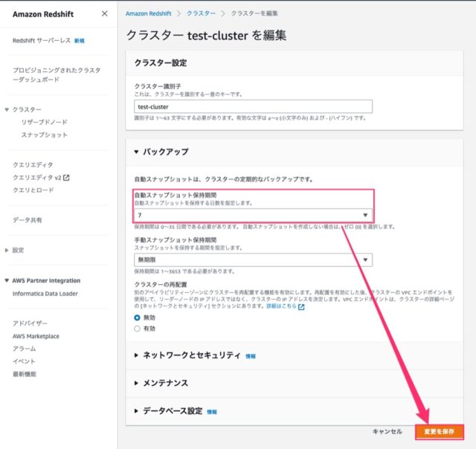Open the 手動スナップショット保持期間 dropdown

tap(253, 260)
